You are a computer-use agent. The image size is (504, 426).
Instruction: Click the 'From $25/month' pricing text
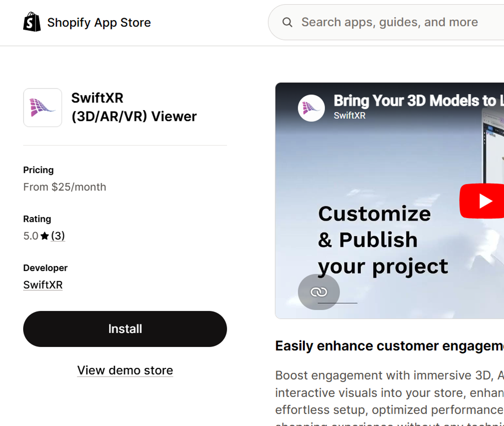[65, 187]
